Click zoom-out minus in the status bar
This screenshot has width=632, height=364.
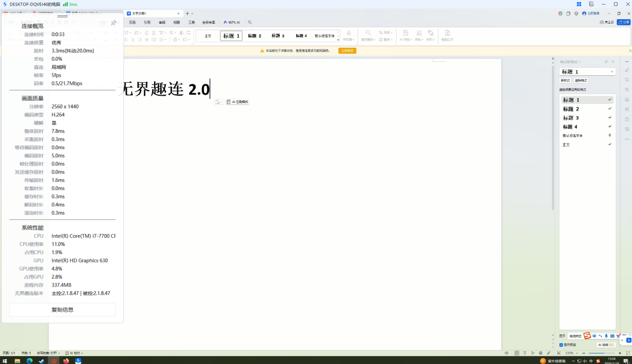584,353
